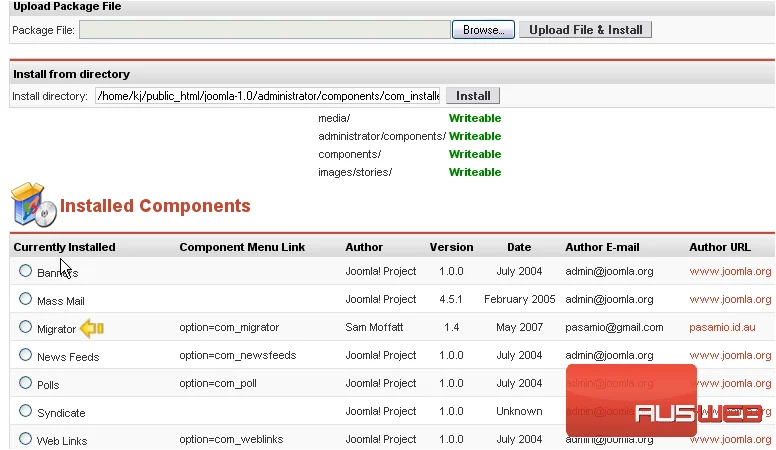Click the Author URL column header

(720, 247)
